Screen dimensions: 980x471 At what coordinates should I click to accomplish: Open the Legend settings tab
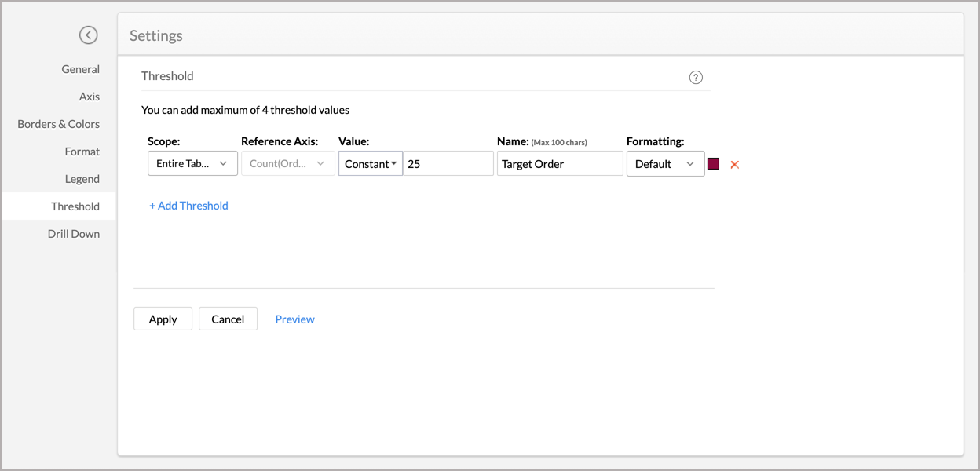click(x=82, y=179)
